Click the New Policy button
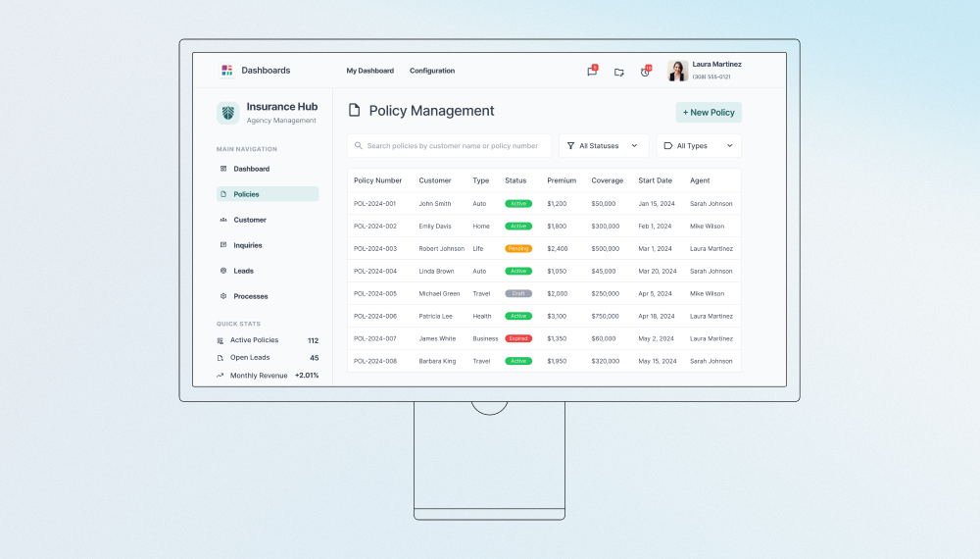The width and height of the screenshot is (980, 559). (709, 113)
